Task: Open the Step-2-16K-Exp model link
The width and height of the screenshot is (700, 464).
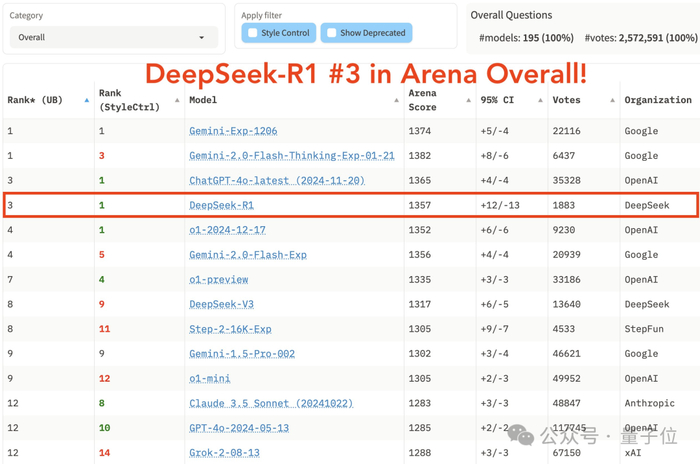Action: [x=230, y=329]
